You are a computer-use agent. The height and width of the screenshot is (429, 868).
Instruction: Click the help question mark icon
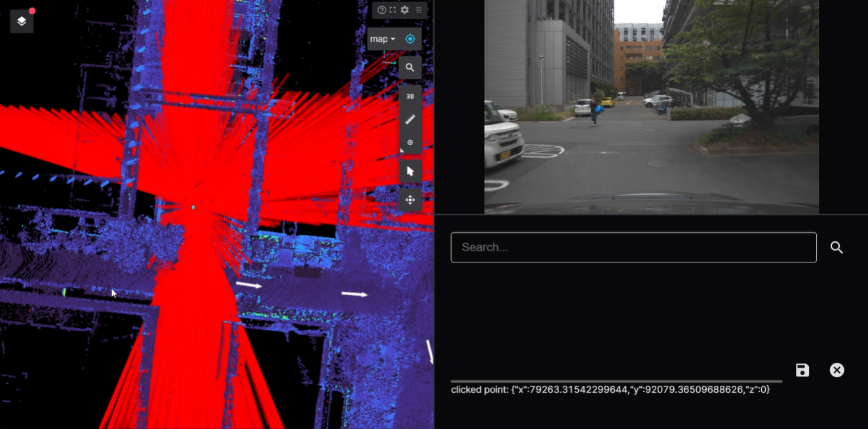(382, 10)
